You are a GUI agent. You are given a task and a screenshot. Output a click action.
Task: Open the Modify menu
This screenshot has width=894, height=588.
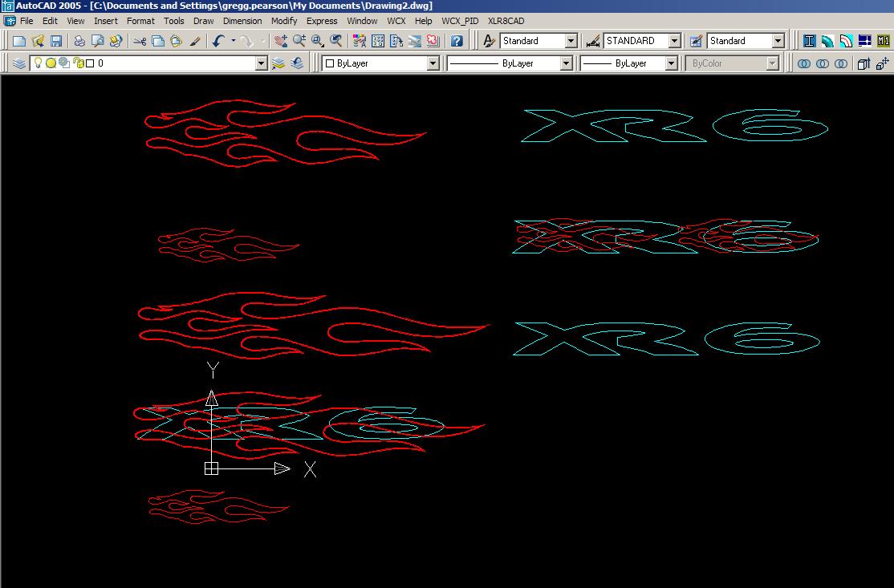[x=284, y=21]
